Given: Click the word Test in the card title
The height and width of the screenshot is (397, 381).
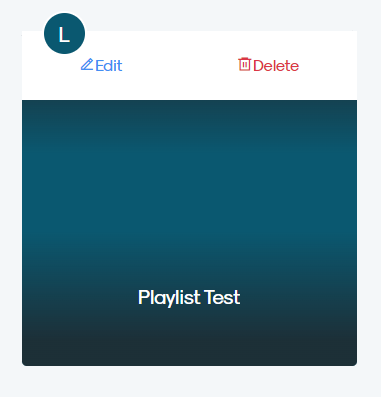Looking at the screenshot, I should click(222, 297).
